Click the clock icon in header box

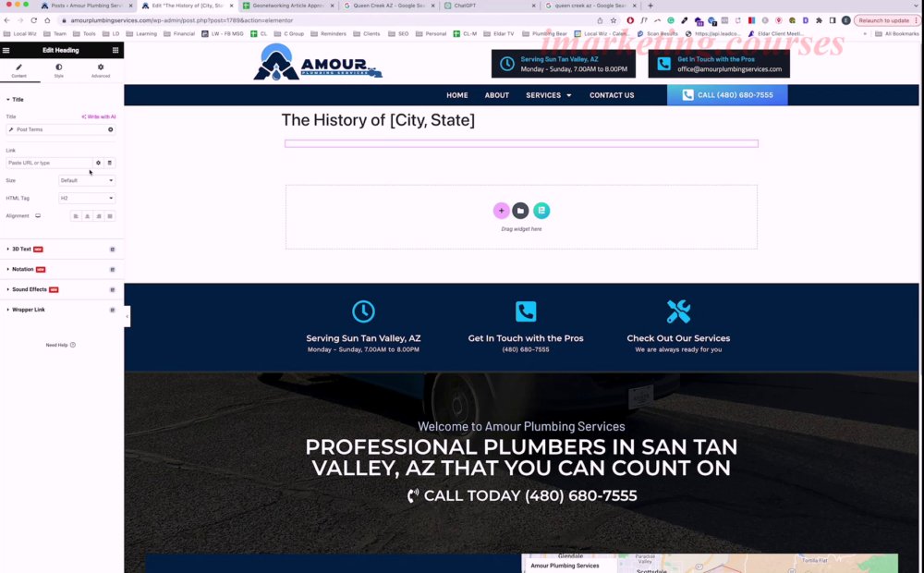point(506,64)
